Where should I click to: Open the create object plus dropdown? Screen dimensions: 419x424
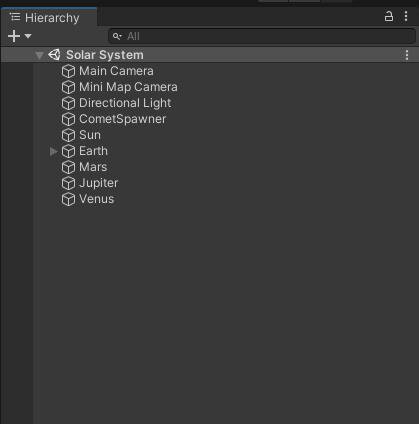19,36
